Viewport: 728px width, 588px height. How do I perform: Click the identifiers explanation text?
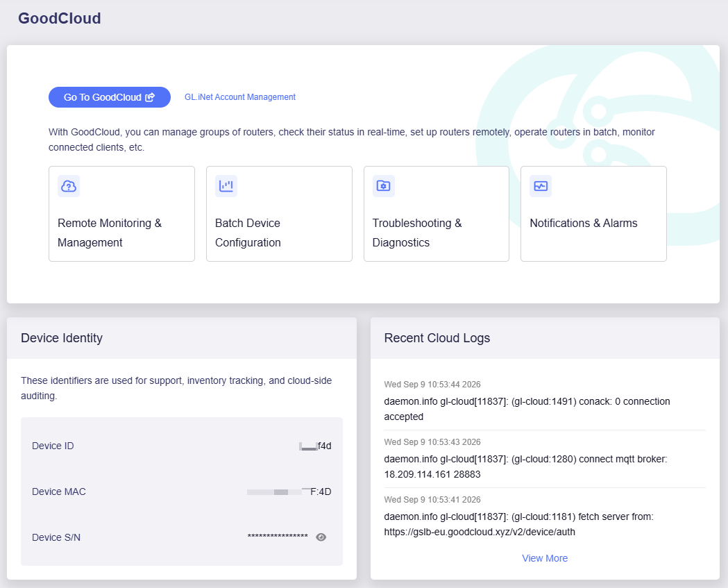[176, 388]
